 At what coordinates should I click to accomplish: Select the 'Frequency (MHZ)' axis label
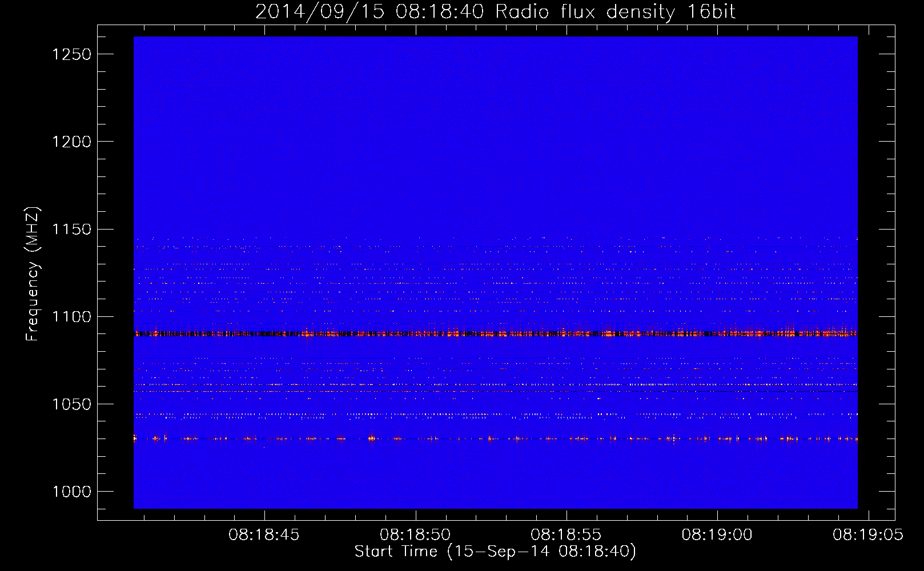tap(33, 275)
